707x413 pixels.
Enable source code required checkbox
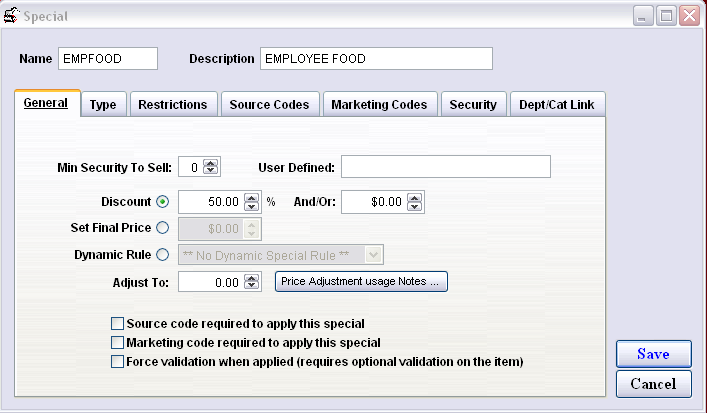point(117,323)
